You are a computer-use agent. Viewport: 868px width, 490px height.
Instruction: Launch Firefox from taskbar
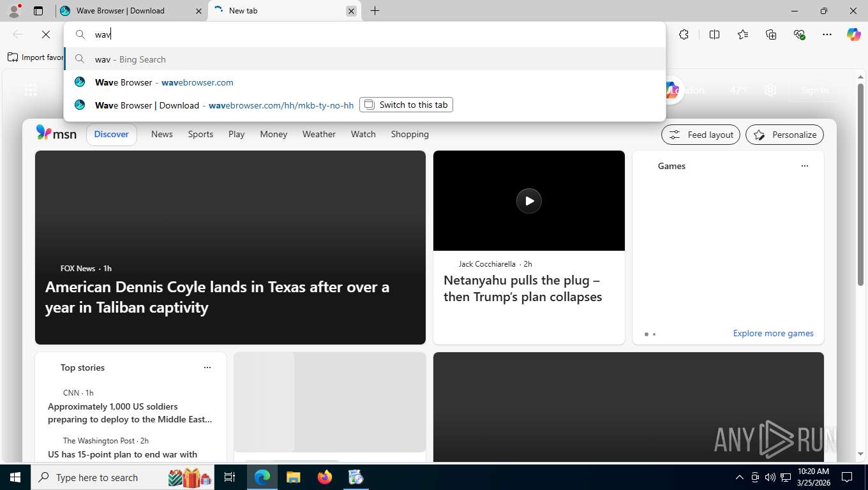tap(324, 477)
